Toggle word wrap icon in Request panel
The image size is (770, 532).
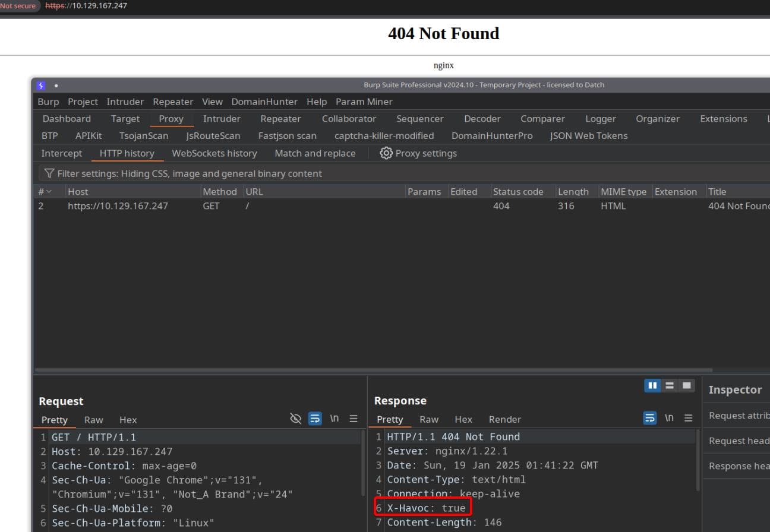(x=315, y=419)
